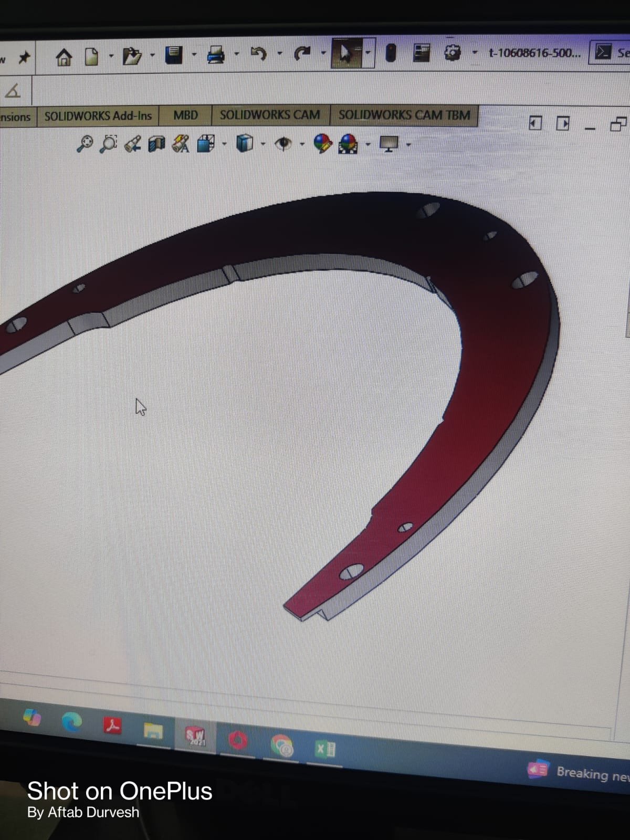The height and width of the screenshot is (840, 630).
Task: Print the document with printer icon
Action: (215, 54)
